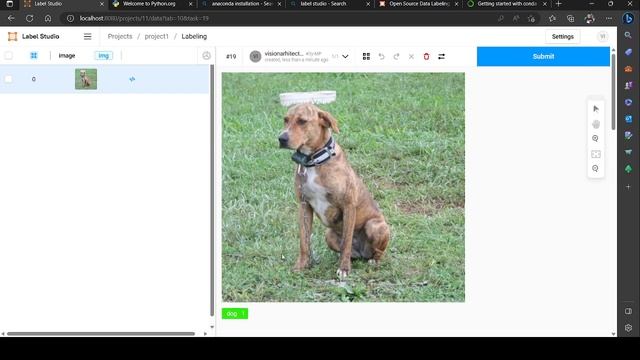
Task: Switch to grid view in the task list
Action: coord(34,56)
